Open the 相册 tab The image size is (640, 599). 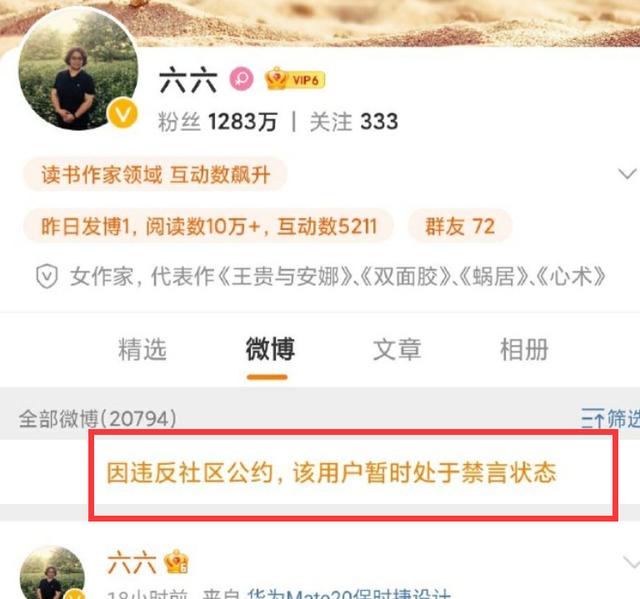(x=524, y=350)
